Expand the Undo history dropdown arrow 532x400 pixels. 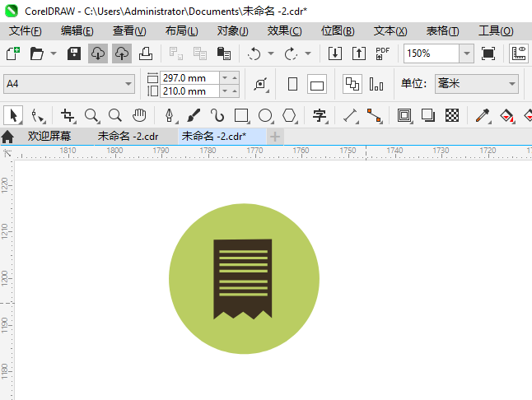tap(271, 53)
